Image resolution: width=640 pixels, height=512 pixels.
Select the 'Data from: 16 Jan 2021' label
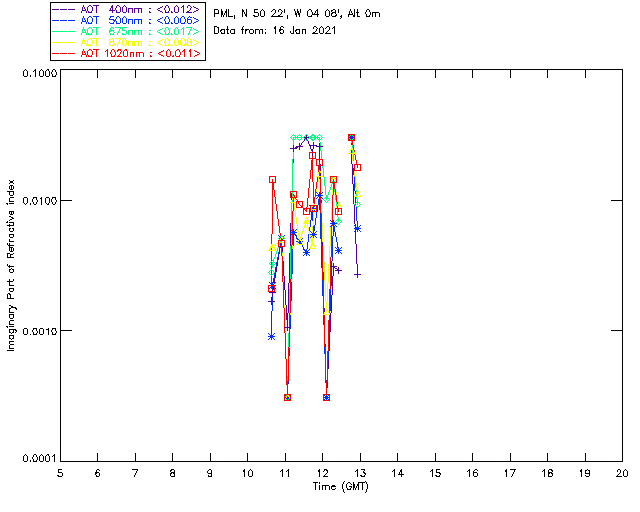tap(274, 31)
